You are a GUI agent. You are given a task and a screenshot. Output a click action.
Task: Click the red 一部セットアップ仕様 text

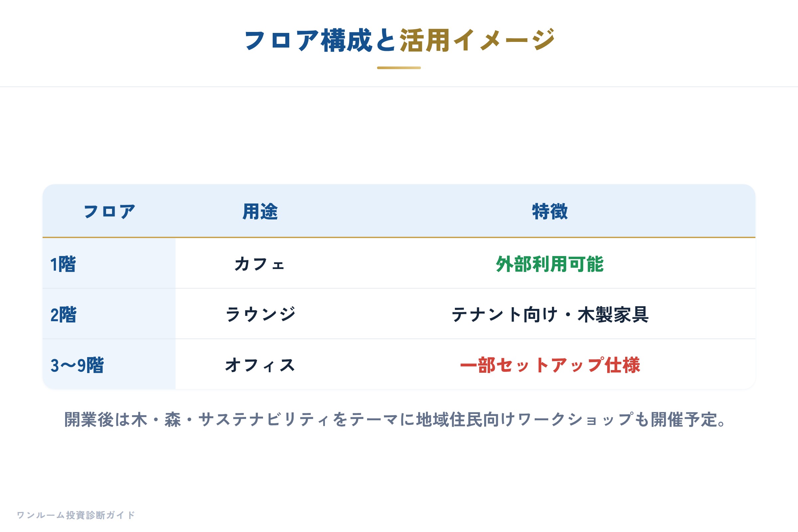(550, 365)
